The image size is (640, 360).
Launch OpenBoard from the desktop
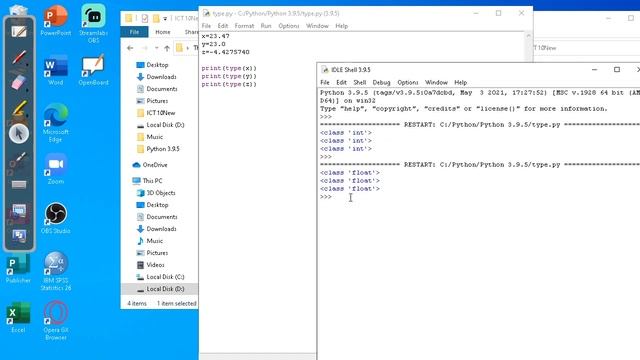[x=93, y=70]
